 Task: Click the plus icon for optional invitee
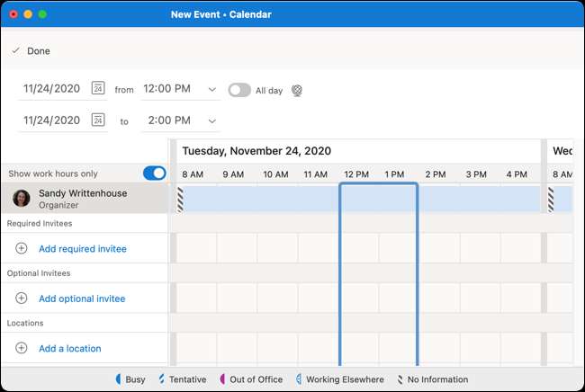click(22, 298)
